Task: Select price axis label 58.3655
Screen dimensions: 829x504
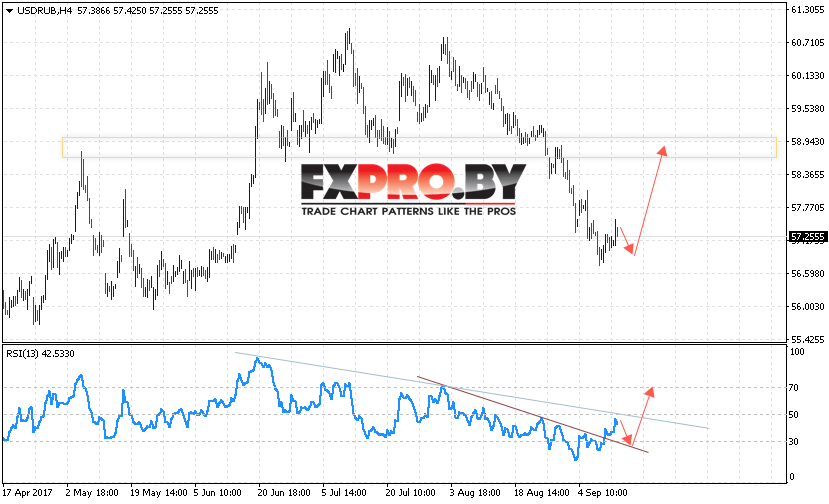Action: [x=808, y=175]
